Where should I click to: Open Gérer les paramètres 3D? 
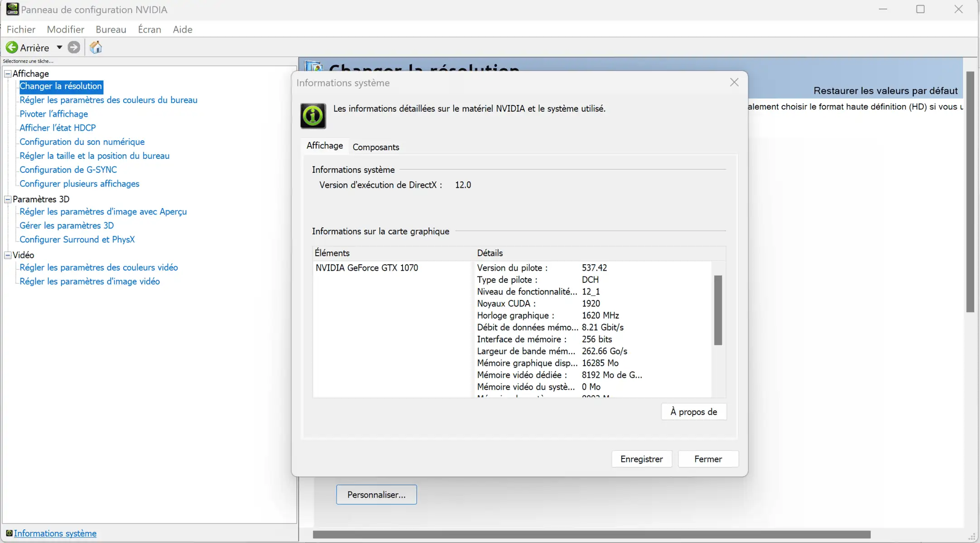pyautogui.click(x=67, y=226)
